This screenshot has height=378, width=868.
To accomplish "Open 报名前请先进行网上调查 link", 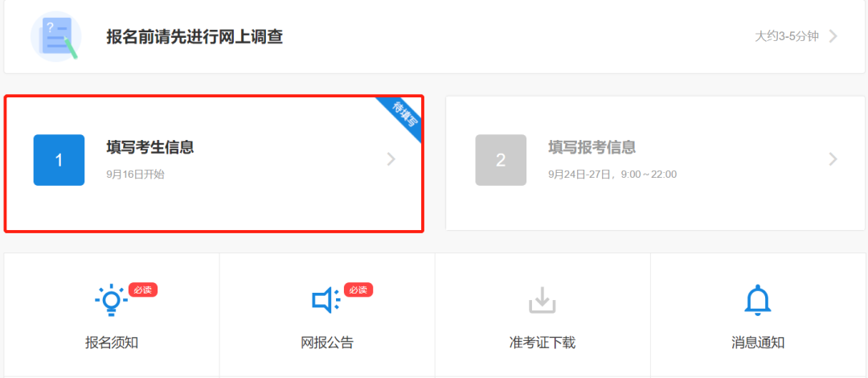I will 194,36.
